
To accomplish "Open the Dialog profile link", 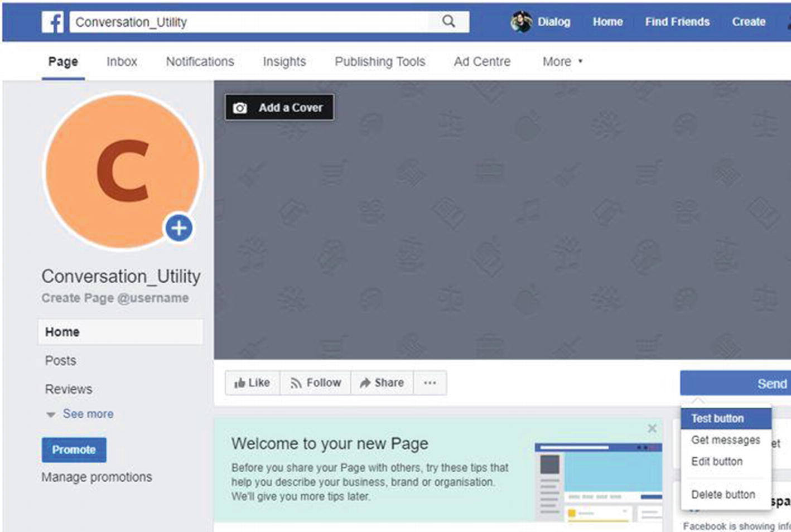I will (553, 22).
